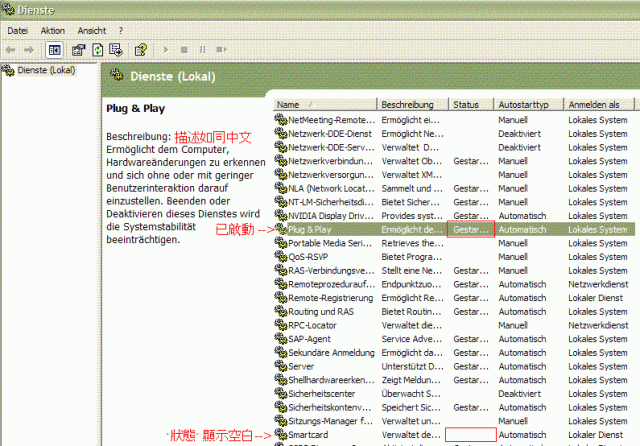Click the Refresh toolbar icon
This screenshot has height=446, width=640.
pos(98,50)
